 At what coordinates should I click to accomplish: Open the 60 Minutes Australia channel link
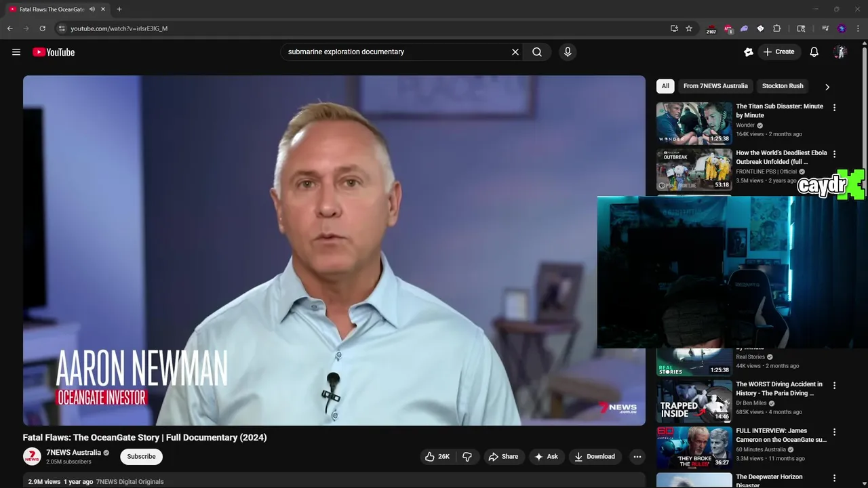click(x=761, y=449)
